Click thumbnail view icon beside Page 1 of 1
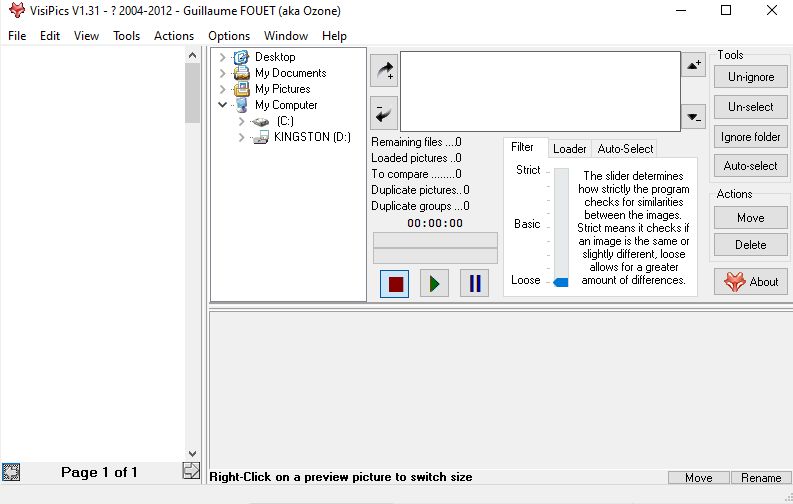 (x=11, y=472)
